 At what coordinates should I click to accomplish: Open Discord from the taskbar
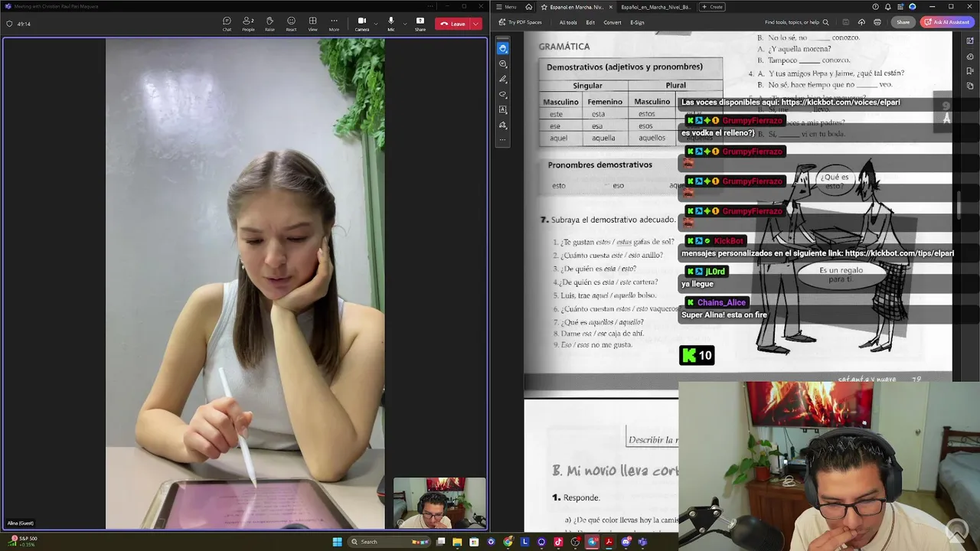coord(626,542)
